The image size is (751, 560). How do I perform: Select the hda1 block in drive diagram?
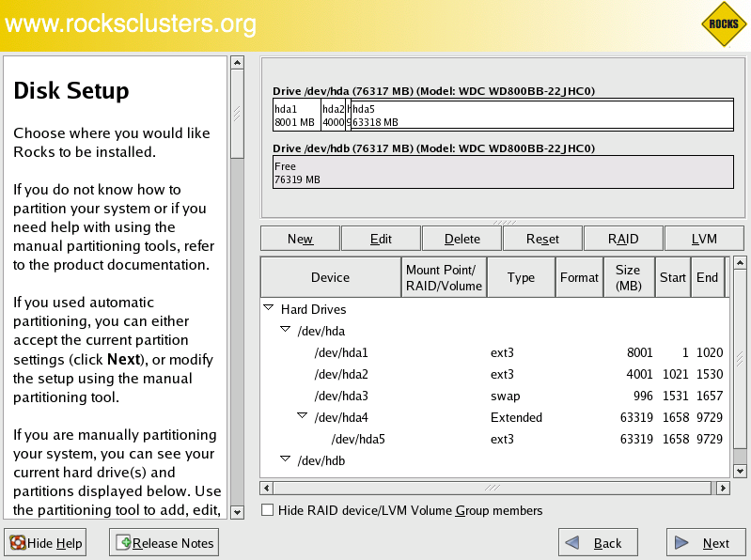(x=296, y=115)
